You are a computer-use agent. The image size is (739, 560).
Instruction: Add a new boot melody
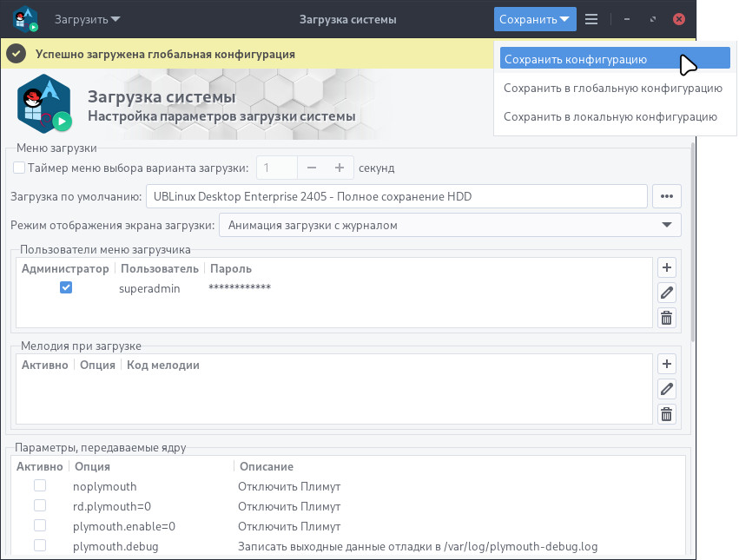(666, 364)
